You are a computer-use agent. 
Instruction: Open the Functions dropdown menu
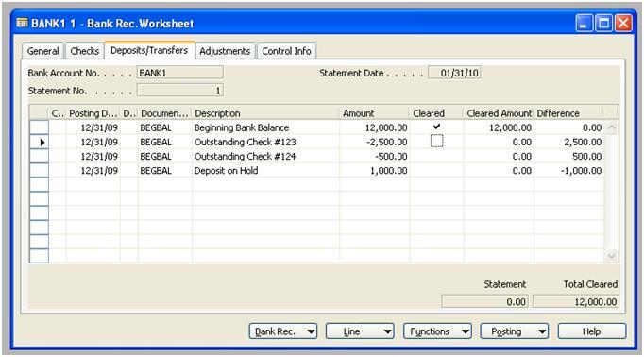437,331
